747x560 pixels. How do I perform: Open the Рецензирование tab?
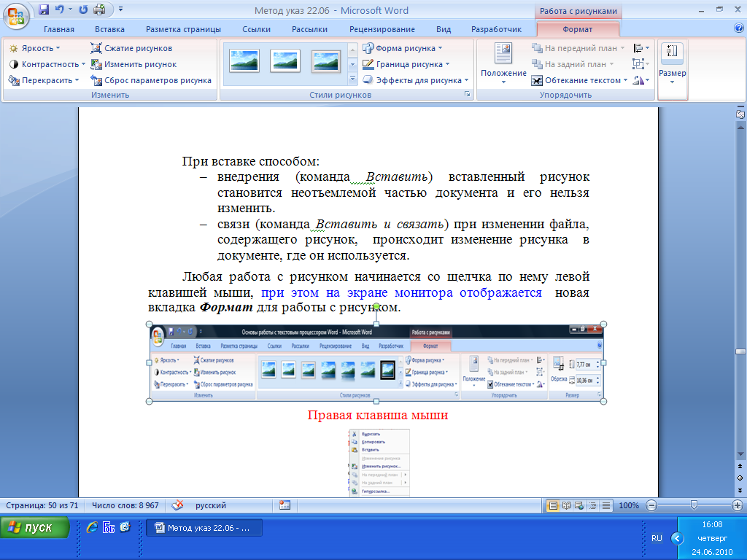pyautogui.click(x=382, y=29)
